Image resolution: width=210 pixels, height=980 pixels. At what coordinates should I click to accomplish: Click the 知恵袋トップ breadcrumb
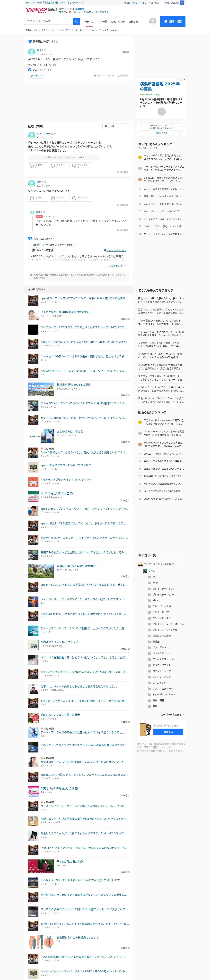31,30
